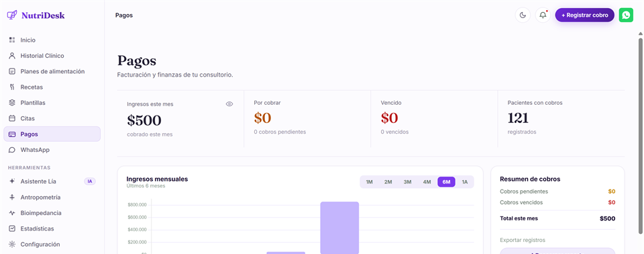
Task: Click the Exportar registros label
Action: tap(523, 240)
